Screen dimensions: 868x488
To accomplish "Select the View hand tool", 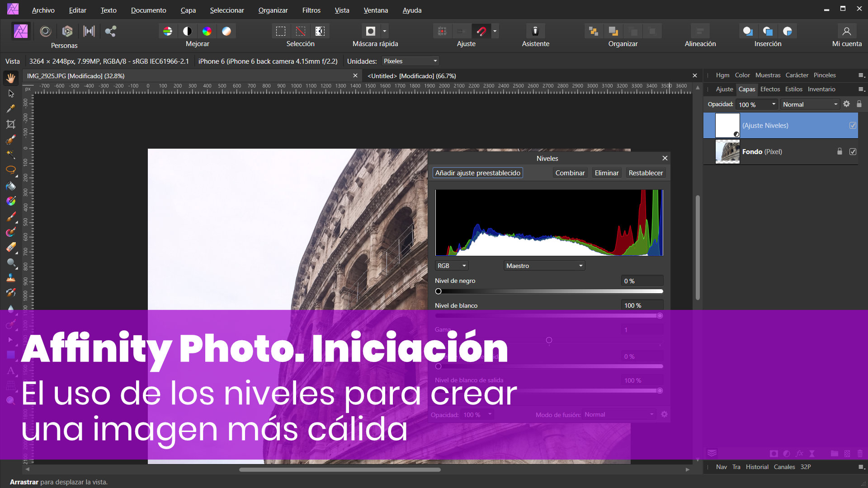I will pos(11,78).
